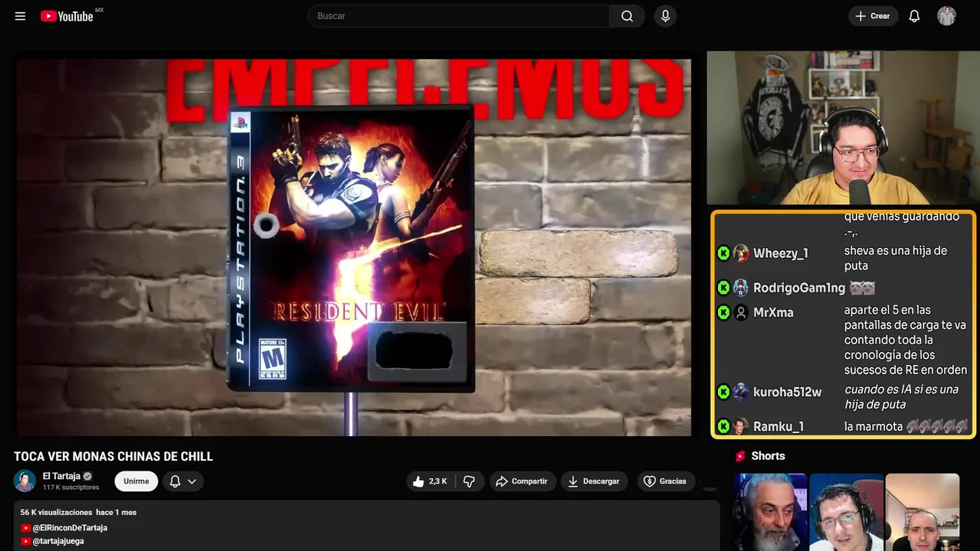
Task: Click the Compartir share button
Action: [x=523, y=481]
